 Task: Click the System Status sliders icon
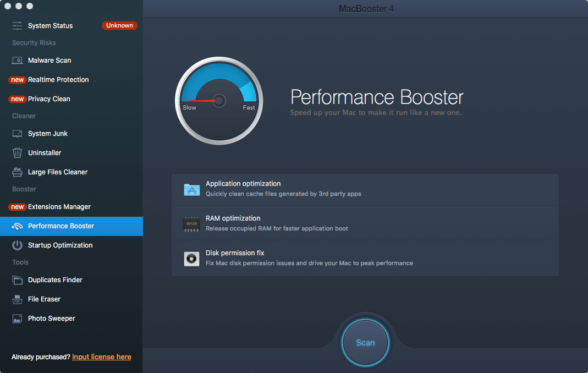coord(18,26)
